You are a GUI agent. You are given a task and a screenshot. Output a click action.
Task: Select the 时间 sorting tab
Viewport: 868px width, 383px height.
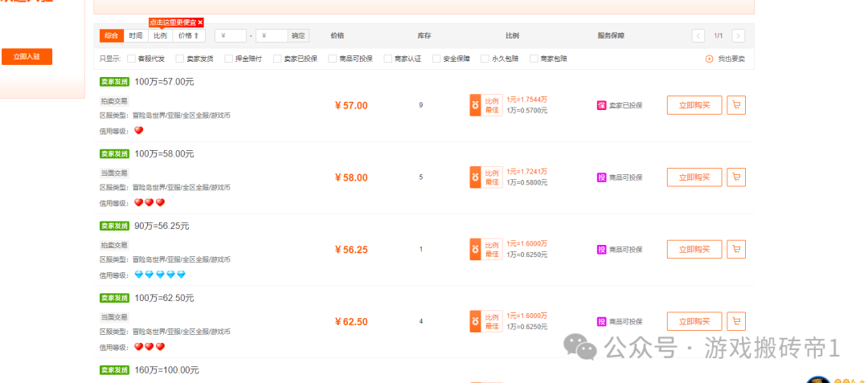(x=136, y=36)
